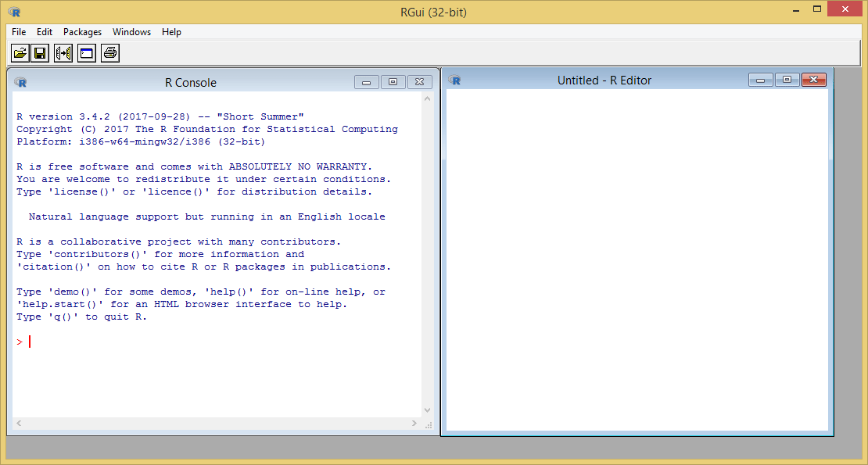
Task: Click the console scroll up arrow
Action: click(428, 99)
